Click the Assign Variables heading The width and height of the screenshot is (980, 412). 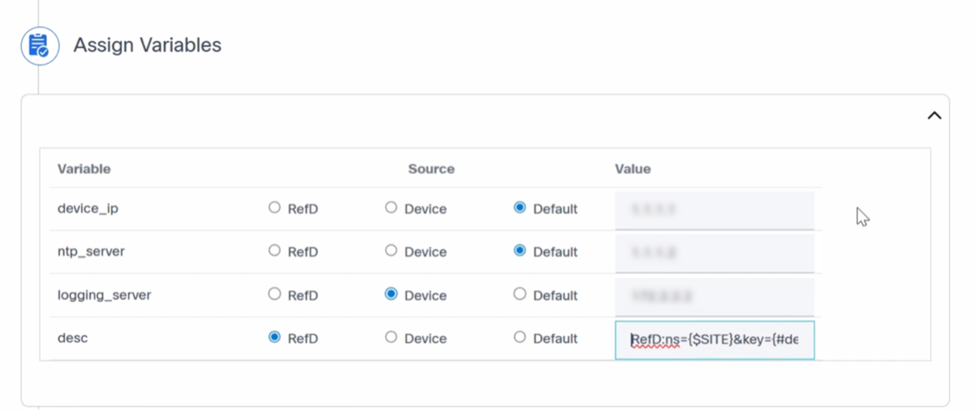(147, 45)
